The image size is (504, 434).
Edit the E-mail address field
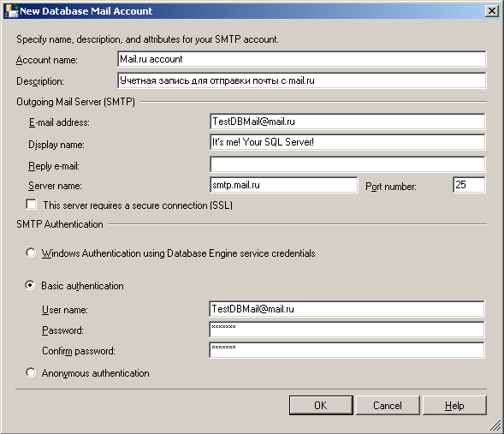click(x=347, y=122)
